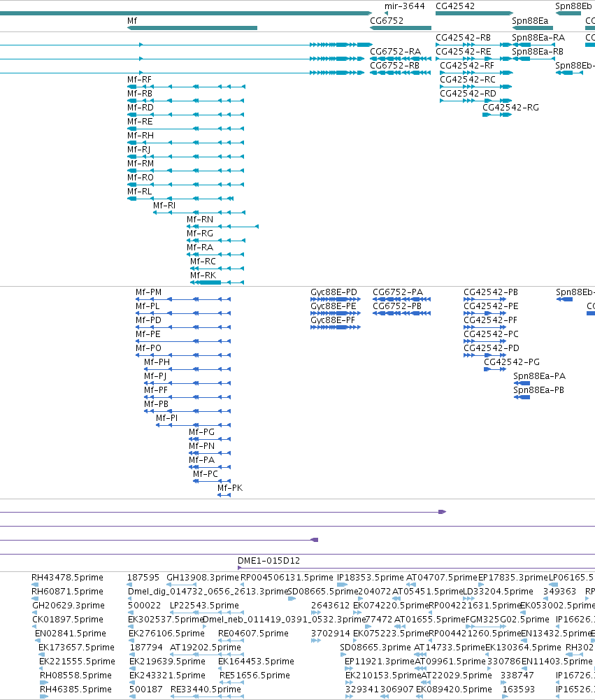Select protein Mf-PD
Screen dimensions: 595x700
[148, 320]
